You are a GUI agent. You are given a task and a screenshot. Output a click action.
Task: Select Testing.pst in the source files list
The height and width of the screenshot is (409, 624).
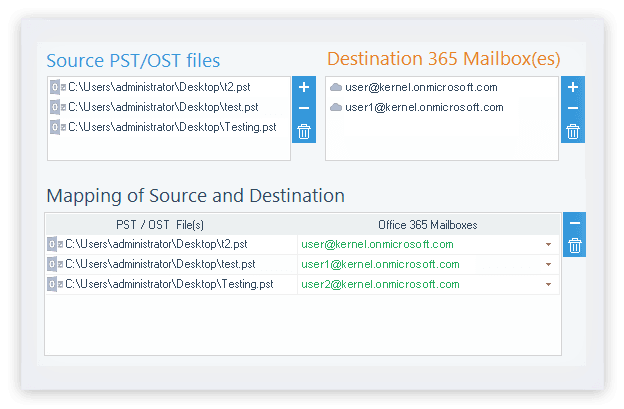tap(163, 127)
